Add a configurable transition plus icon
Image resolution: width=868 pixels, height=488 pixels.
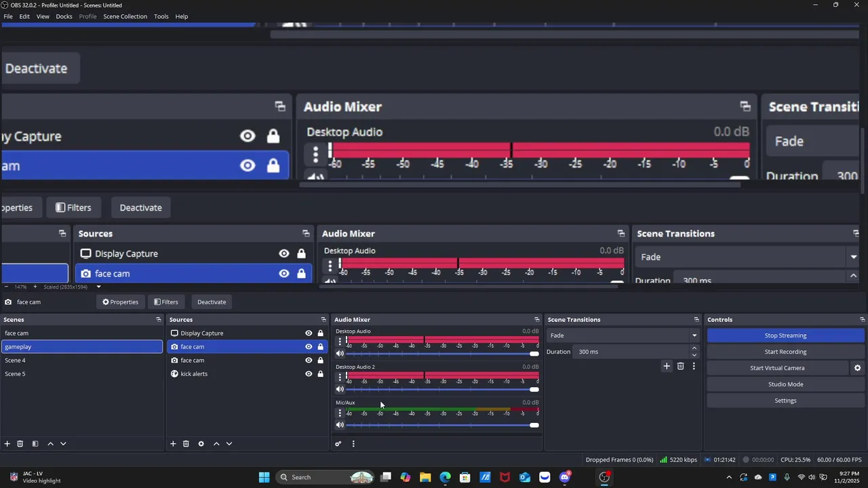tap(667, 366)
